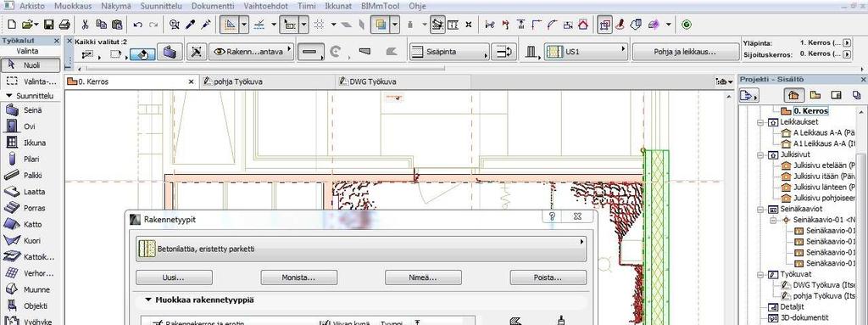Click the print icon in toolbar

[x=64, y=25]
